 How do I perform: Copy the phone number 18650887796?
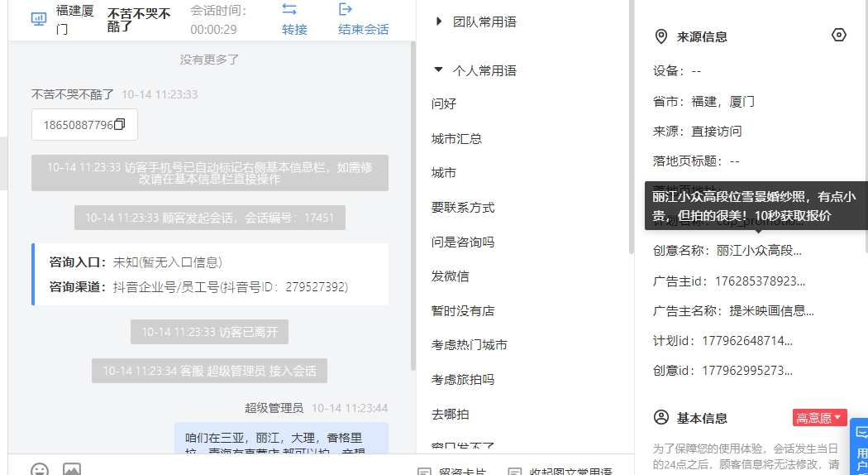point(120,124)
